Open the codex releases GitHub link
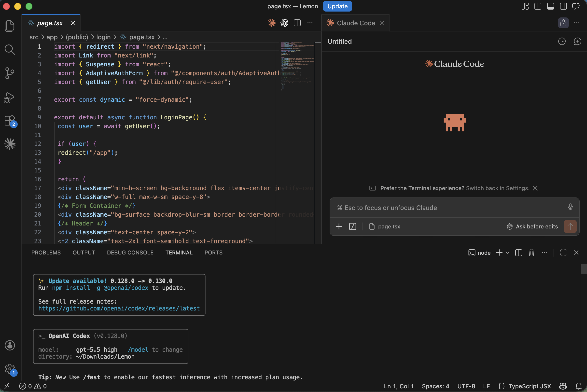Screen dimensions: 587x392 pyautogui.click(x=119, y=308)
